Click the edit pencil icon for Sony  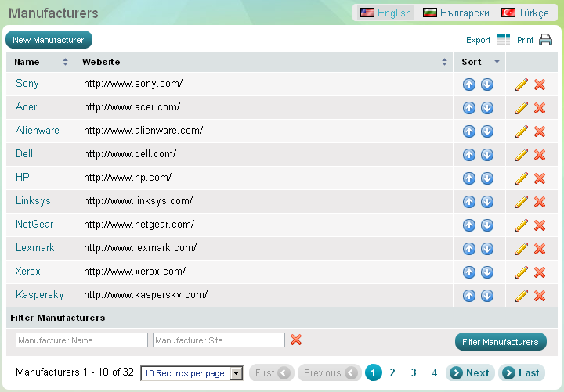522,85
